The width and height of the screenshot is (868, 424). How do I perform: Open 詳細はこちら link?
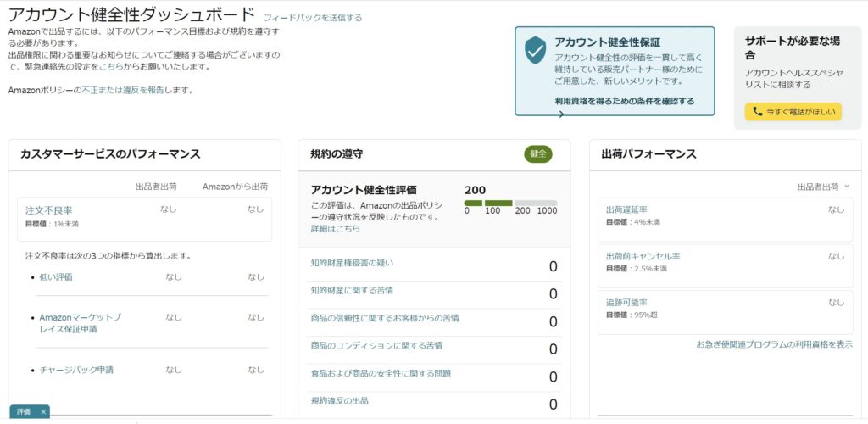coord(336,229)
